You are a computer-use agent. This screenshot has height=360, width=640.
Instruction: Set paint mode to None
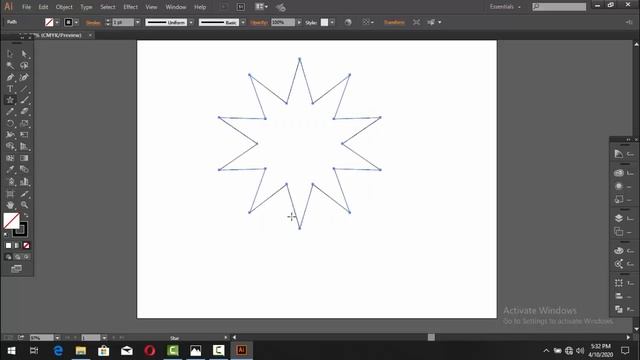coord(26,245)
